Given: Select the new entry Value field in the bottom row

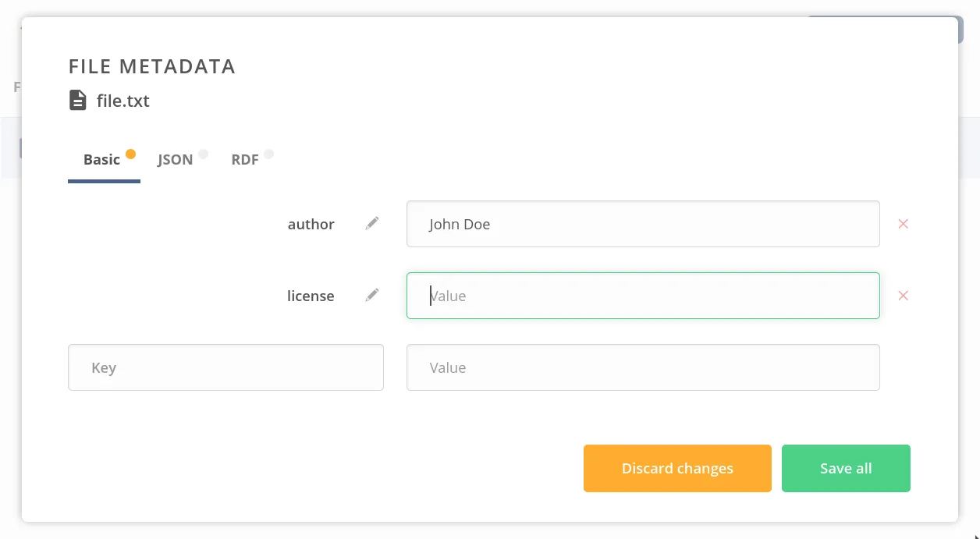Looking at the screenshot, I should [x=643, y=367].
